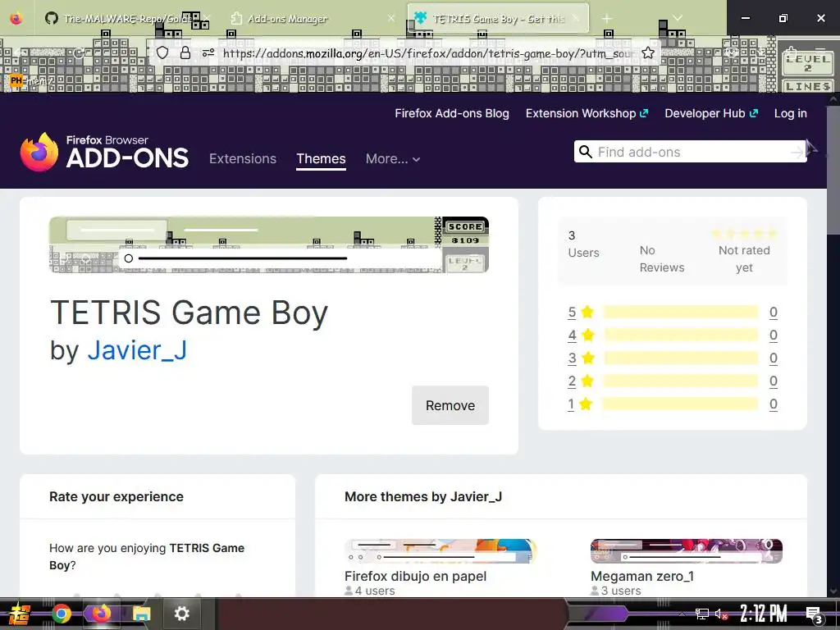Open File Explorer from the taskbar
Screen dimensions: 840x630
pos(141,614)
